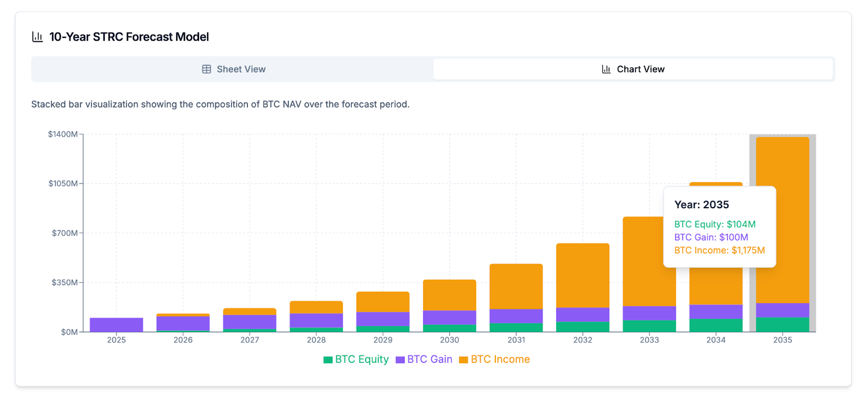Select the Chart View tab label
This screenshot has height=398, width=868.
point(640,69)
